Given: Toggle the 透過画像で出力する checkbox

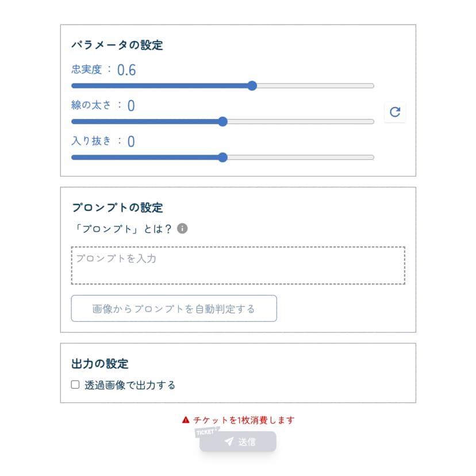Looking at the screenshot, I should tap(75, 385).
